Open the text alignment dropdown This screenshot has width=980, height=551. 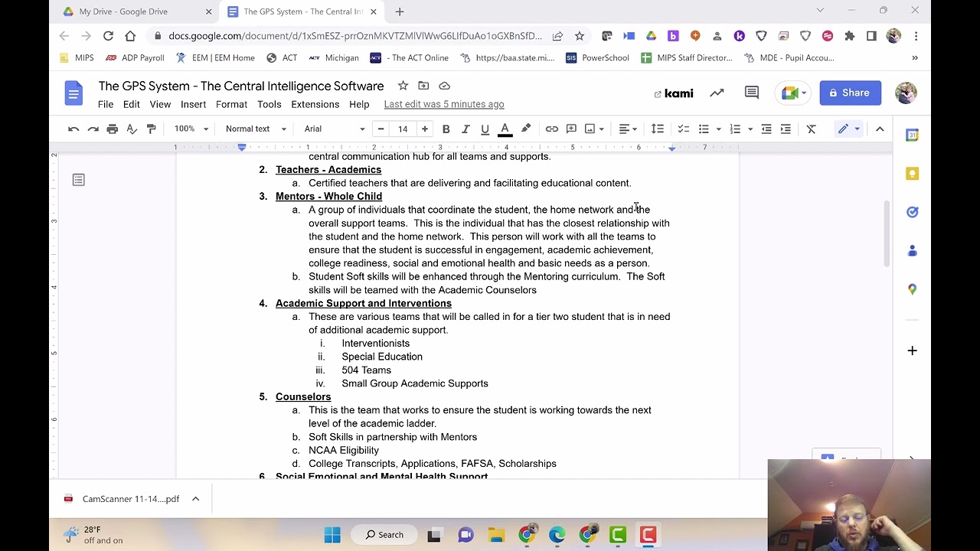pos(628,129)
